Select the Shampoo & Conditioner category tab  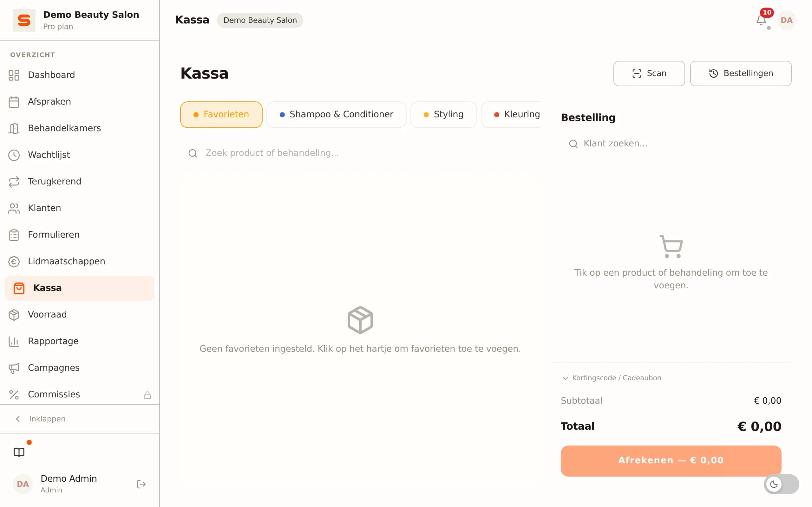(x=336, y=114)
